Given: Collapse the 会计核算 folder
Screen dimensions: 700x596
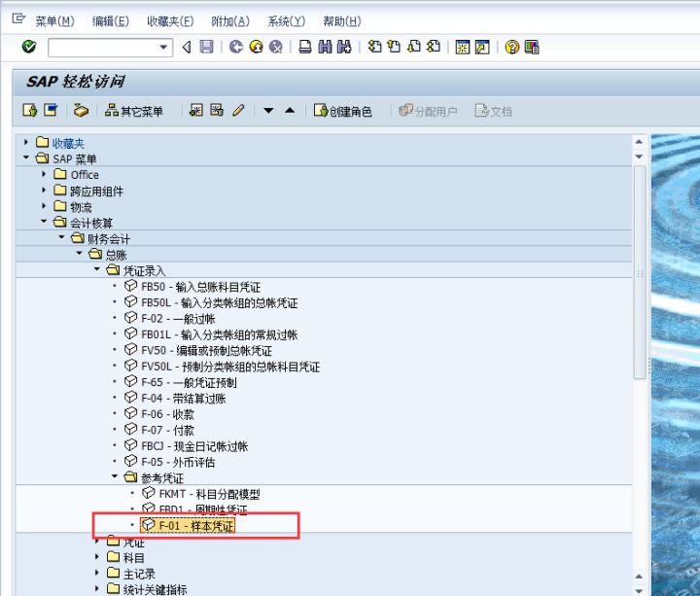Looking at the screenshot, I should click(x=44, y=221).
